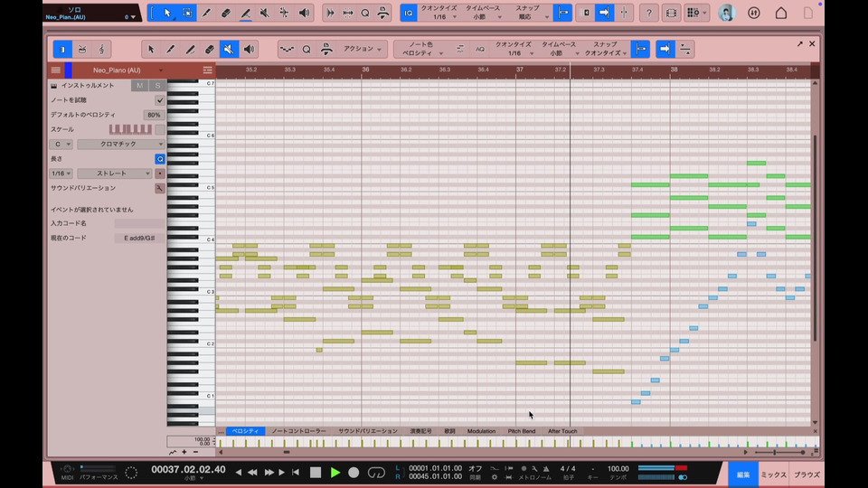Select the Eraser tool in the editor toolbar

pyautogui.click(x=209, y=49)
